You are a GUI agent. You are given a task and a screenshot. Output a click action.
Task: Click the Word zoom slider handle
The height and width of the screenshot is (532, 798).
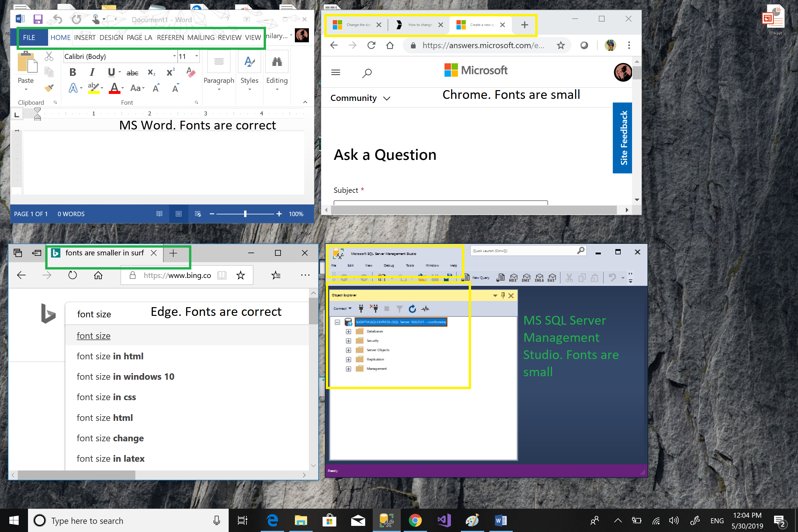point(245,214)
